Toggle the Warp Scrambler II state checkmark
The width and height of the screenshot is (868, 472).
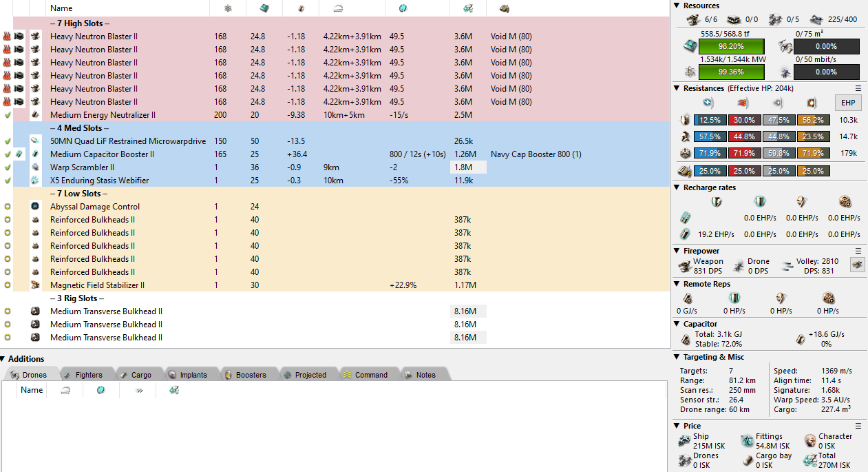point(8,167)
